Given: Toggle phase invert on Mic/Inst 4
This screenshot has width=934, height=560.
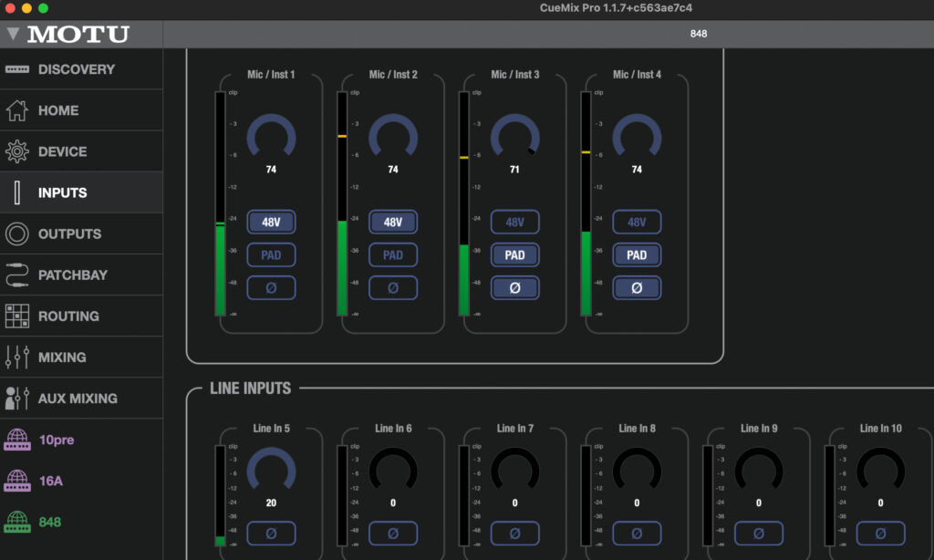Looking at the screenshot, I should (637, 287).
